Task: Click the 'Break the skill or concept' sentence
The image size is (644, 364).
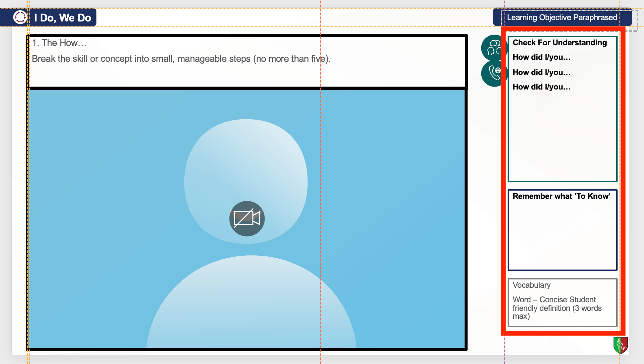Action: pyautogui.click(x=181, y=59)
